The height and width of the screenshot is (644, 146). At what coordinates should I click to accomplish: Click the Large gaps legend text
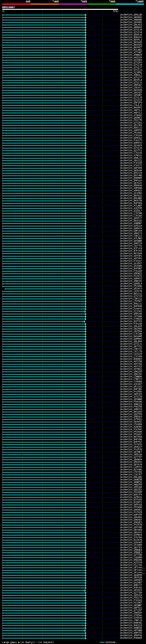click(x=28, y=642)
